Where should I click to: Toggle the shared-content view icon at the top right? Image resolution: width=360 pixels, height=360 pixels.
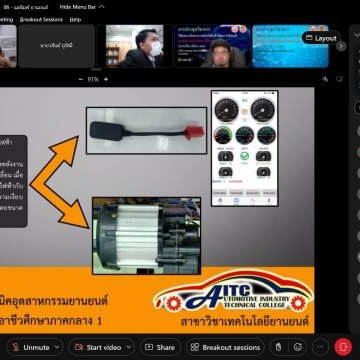tap(339, 79)
